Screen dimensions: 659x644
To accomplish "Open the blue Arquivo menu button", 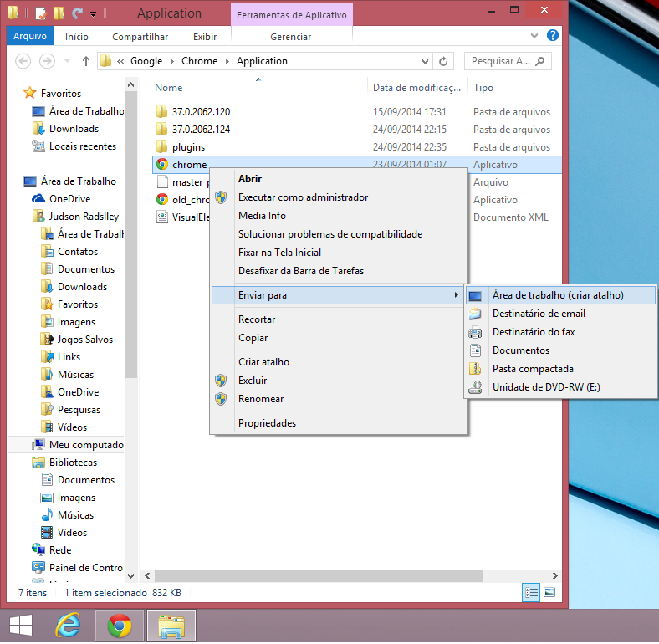I will click(30, 37).
